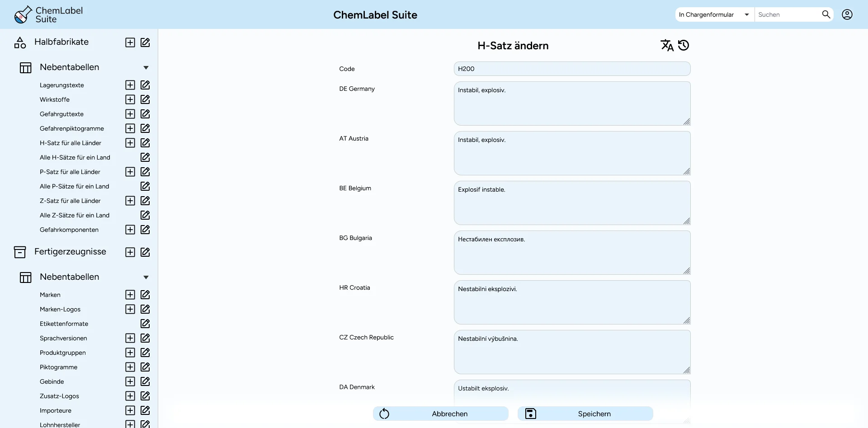
Task: Add a new Halbfabrikate entry
Action: click(x=130, y=42)
